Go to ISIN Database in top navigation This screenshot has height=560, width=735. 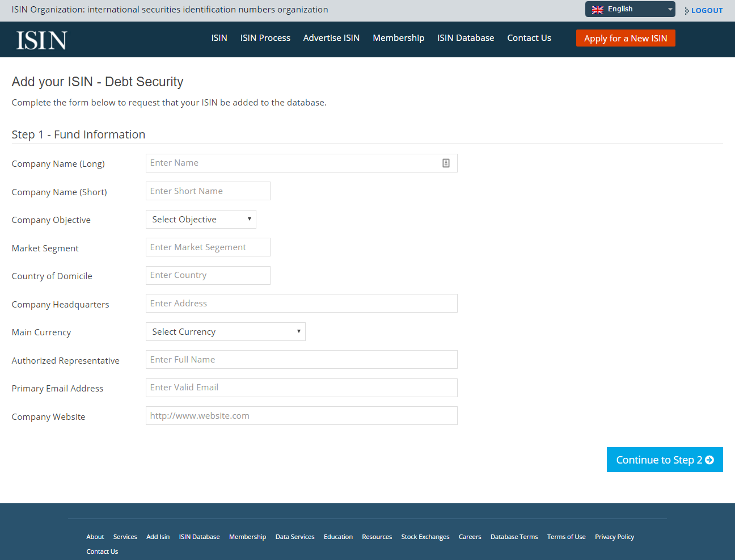pos(466,38)
